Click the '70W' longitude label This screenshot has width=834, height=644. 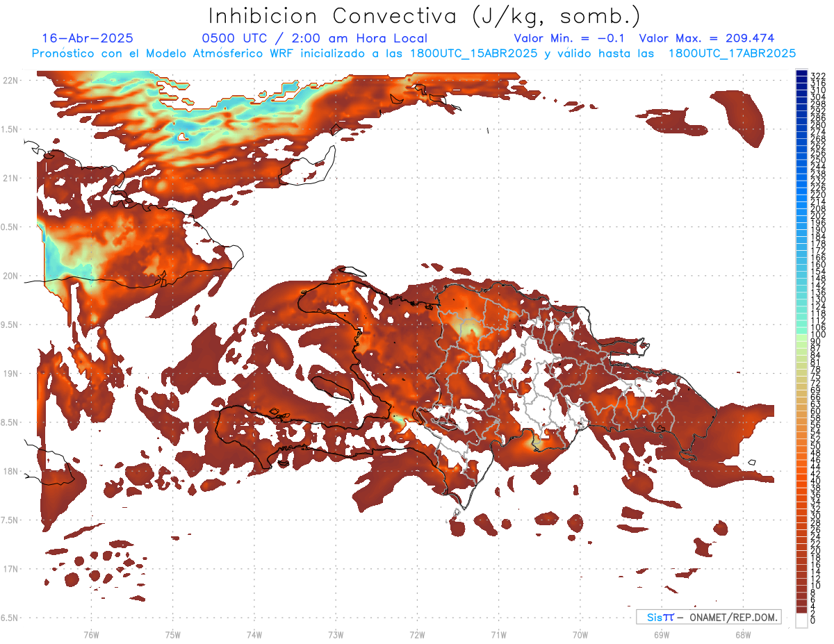point(580,634)
